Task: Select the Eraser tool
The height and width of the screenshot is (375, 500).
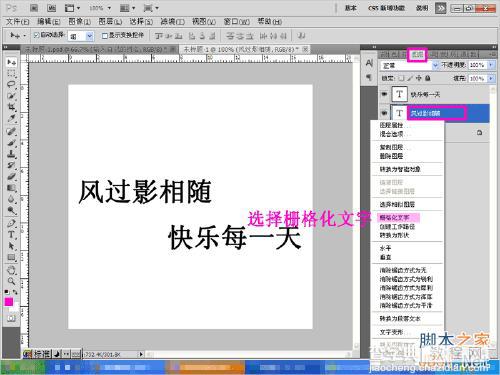Action: (x=11, y=177)
